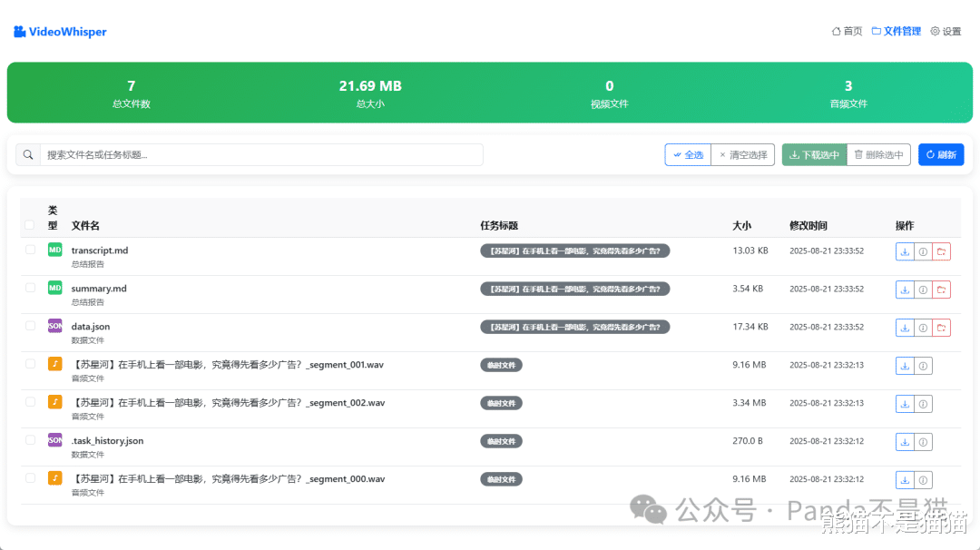
Task: Click the size value 270.0 B
Action: click(x=748, y=440)
